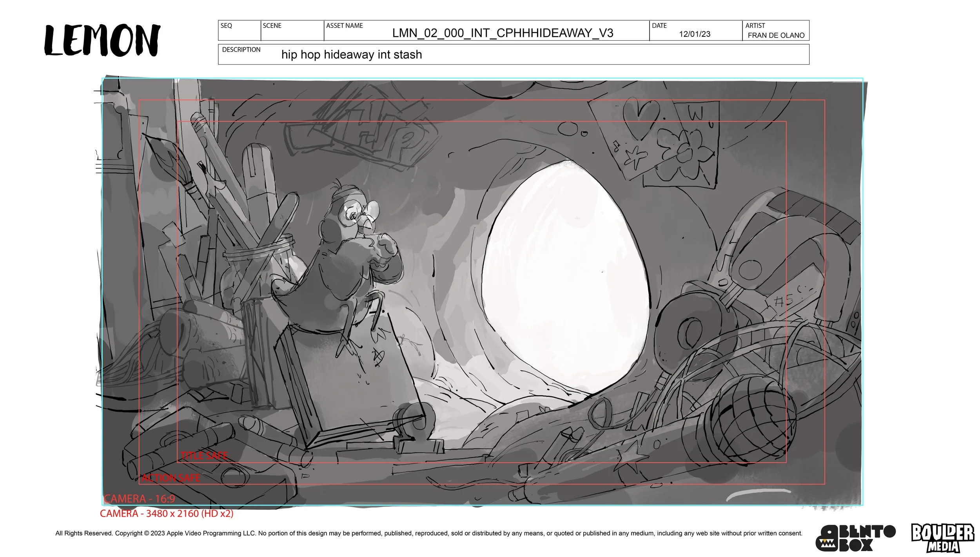
Task: Click the date 12/01/23
Action: 695,34
